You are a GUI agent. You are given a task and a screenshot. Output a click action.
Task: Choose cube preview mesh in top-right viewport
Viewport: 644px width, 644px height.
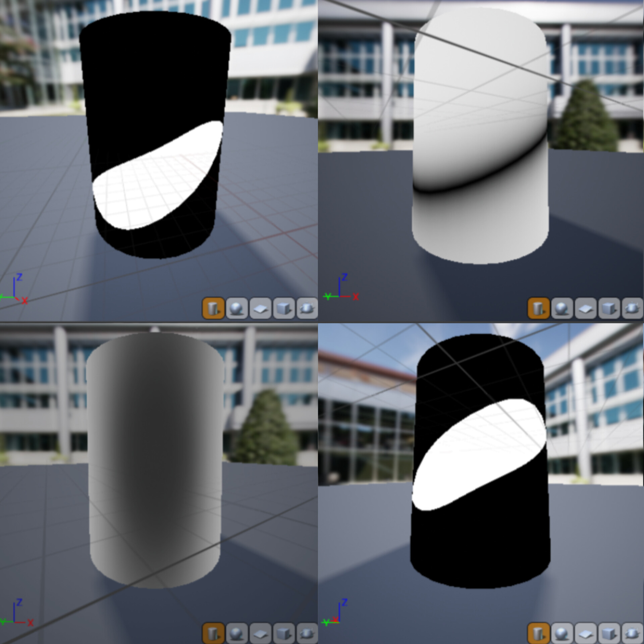point(609,308)
